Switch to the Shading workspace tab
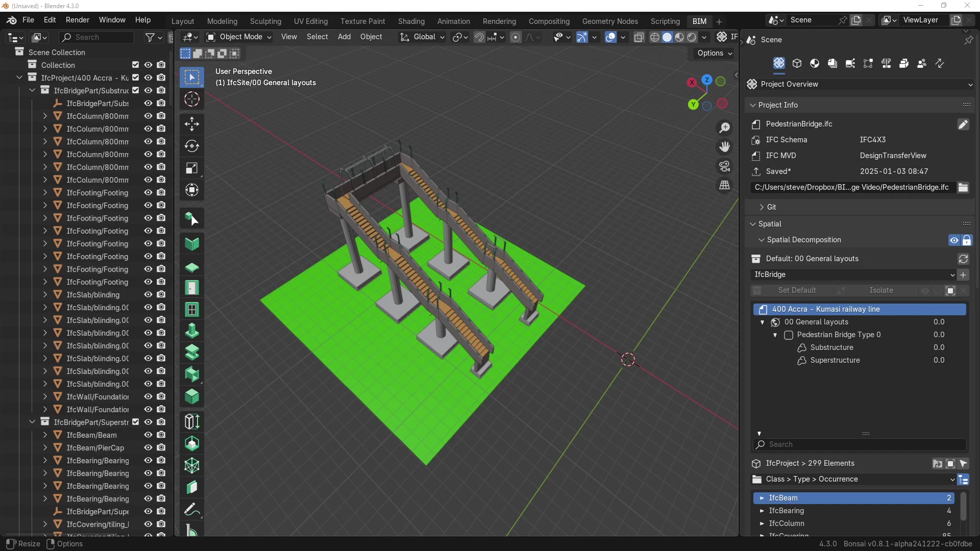The width and height of the screenshot is (980, 551). (411, 21)
